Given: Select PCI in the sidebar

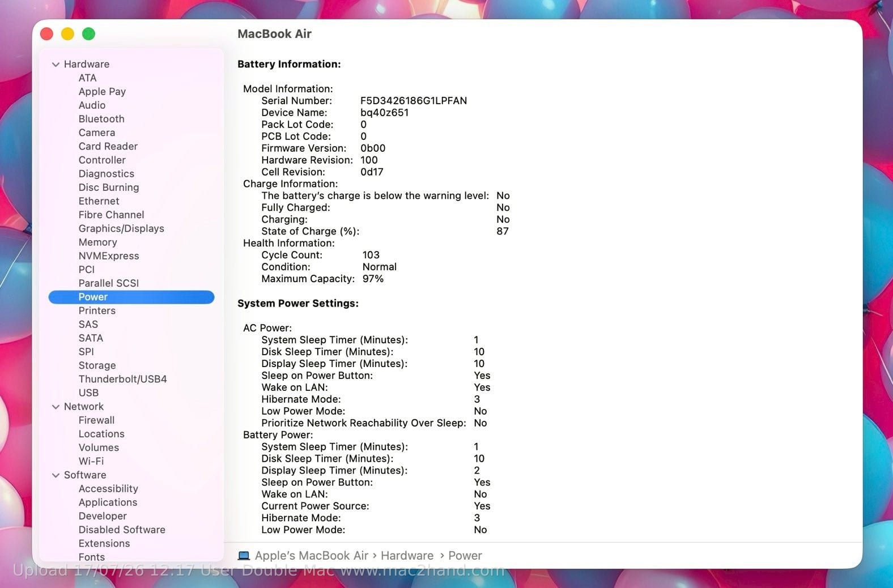Looking at the screenshot, I should (87, 270).
